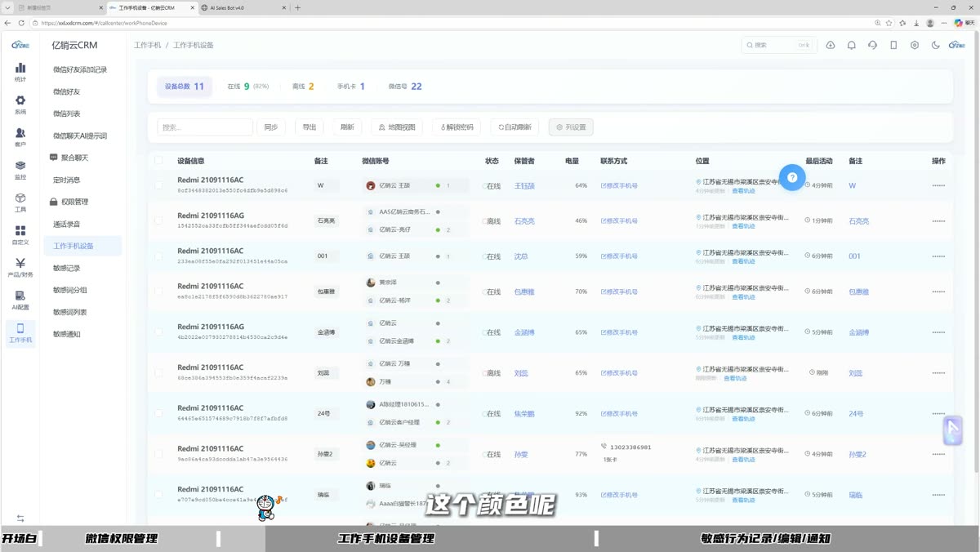Check the row checkbox for device W

158,185
